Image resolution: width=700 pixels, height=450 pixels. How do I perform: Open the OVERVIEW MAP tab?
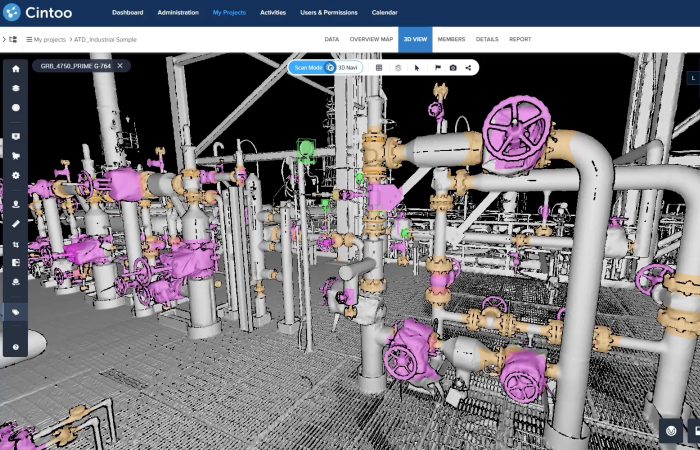371,39
